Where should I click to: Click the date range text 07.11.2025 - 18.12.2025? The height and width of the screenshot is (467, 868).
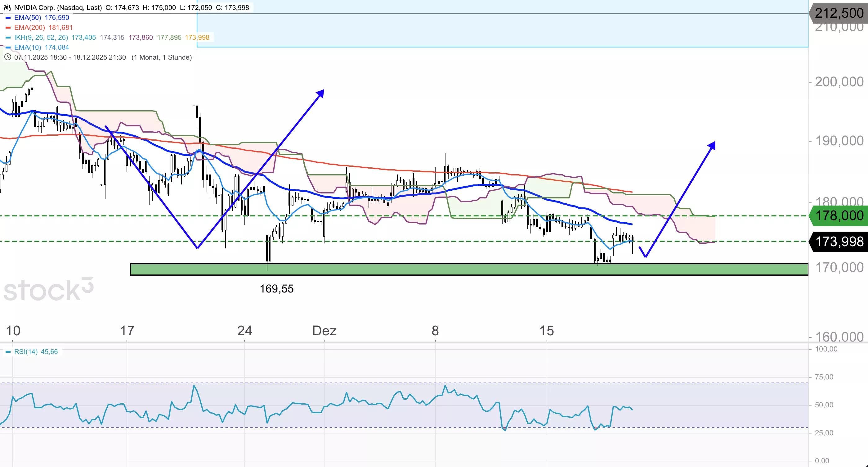(x=70, y=57)
